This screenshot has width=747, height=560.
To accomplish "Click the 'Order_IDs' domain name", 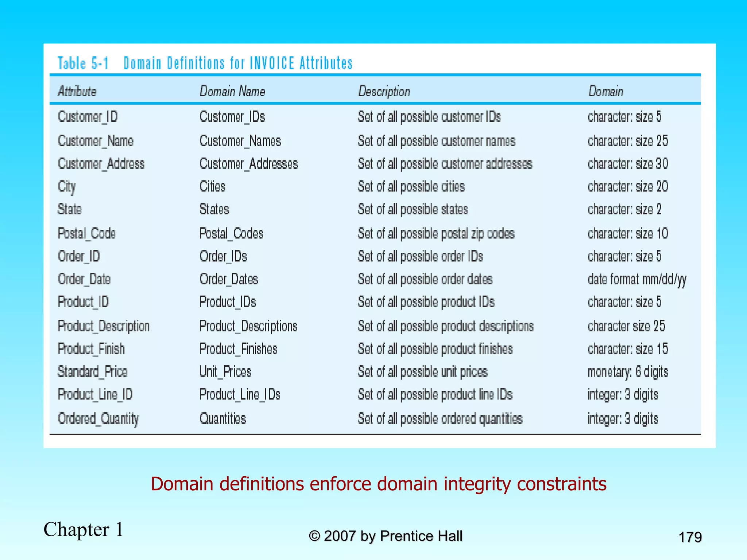I will pos(223,256).
